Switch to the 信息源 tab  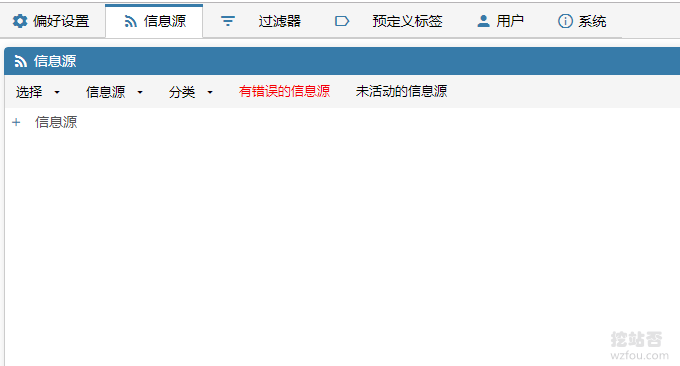(x=154, y=21)
